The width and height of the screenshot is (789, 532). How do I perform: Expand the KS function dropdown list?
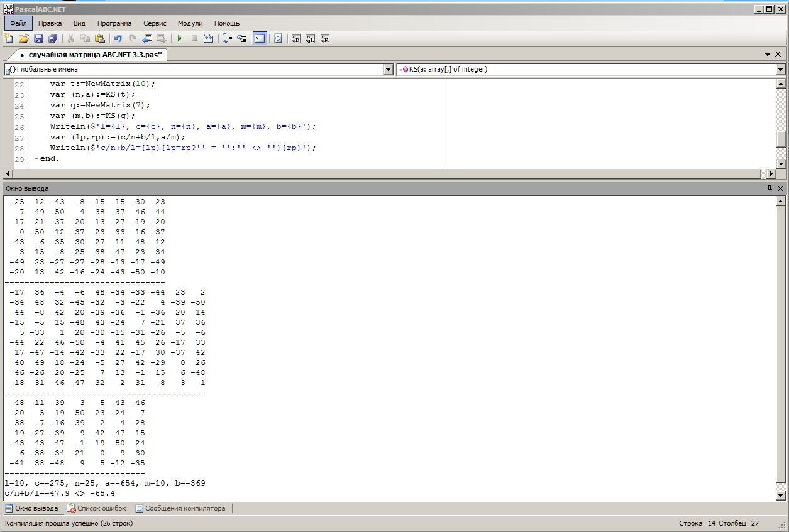[x=780, y=70]
